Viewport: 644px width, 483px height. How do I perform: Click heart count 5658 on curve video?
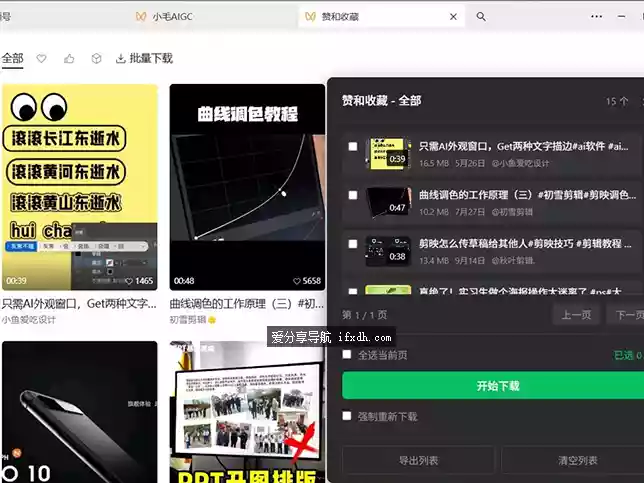tap(307, 281)
